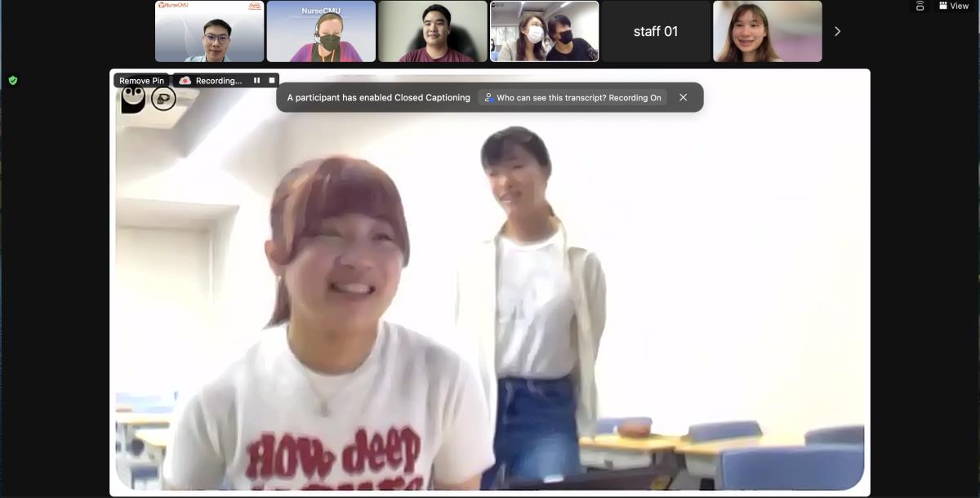Click the cloud recording indicator icon

click(185, 81)
